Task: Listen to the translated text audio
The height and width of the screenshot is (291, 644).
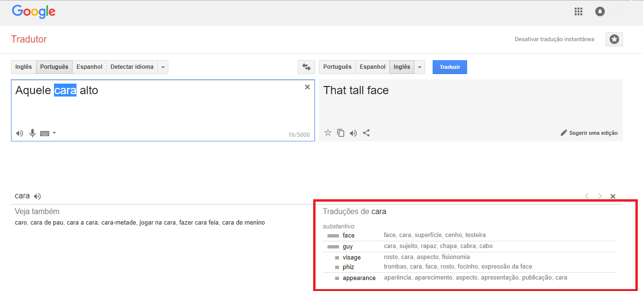Action: 353,133
